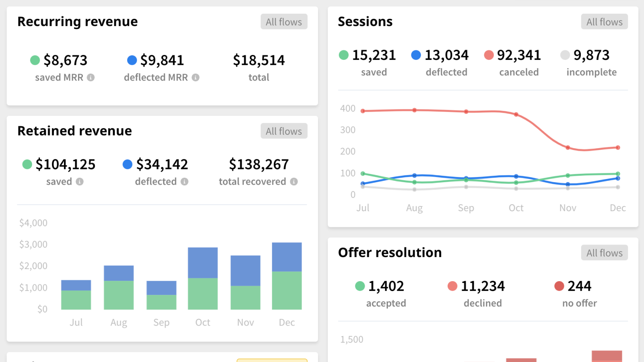Click info icon next to Retained revenue saved

pos(80,182)
